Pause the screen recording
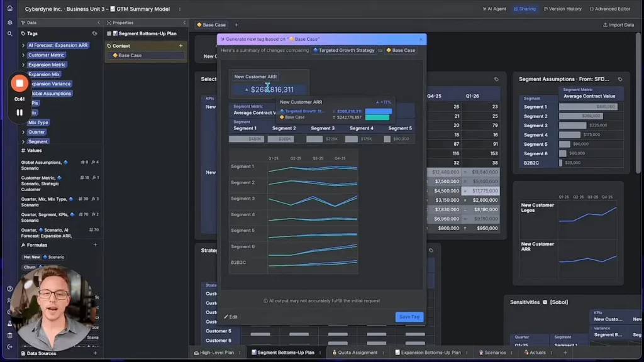 (x=19, y=112)
